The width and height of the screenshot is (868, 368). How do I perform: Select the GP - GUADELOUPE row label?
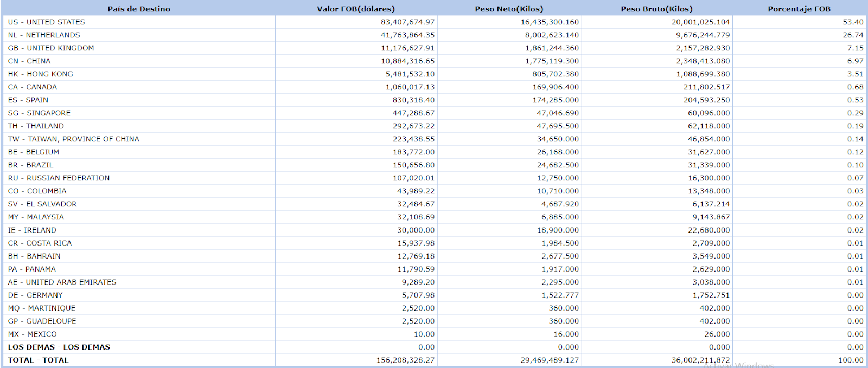42,321
